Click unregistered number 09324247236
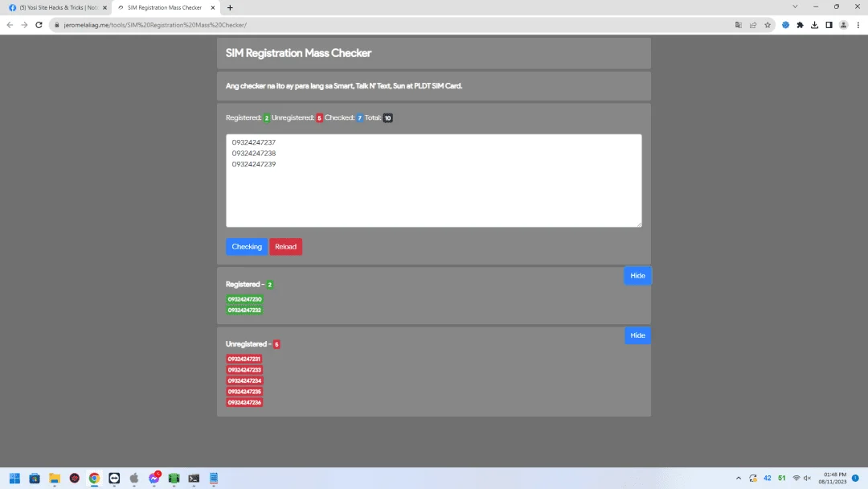The width and height of the screenshot is (868, 489). [x=244, y=403]
